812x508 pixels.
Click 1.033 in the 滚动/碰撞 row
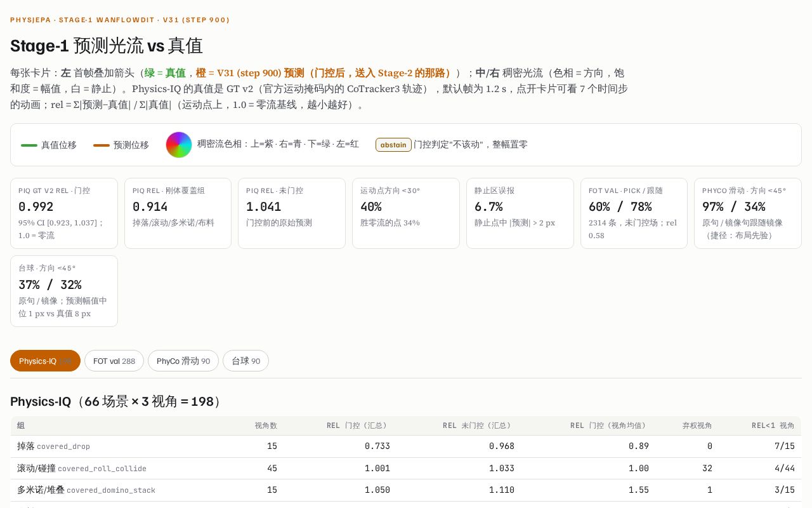click(x=502, y=469)
